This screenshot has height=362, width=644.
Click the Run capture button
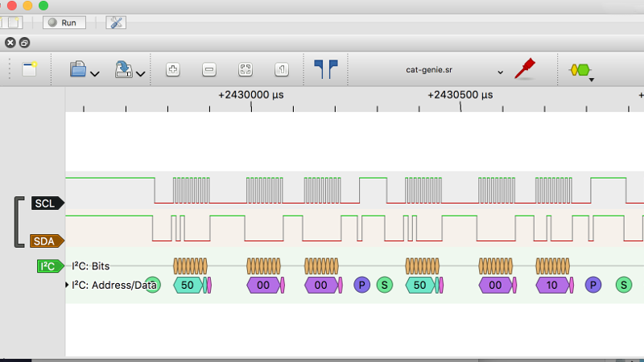click(64, 23)
